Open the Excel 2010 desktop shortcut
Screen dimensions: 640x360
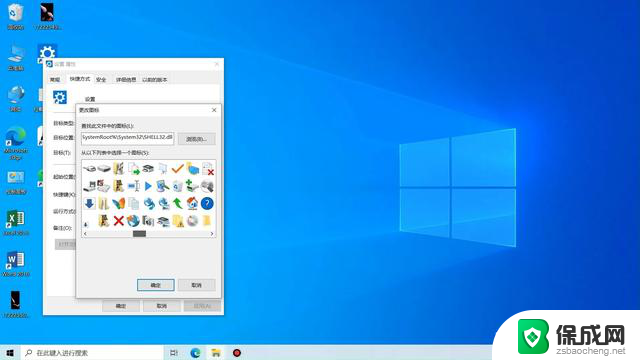pos(16,223)
